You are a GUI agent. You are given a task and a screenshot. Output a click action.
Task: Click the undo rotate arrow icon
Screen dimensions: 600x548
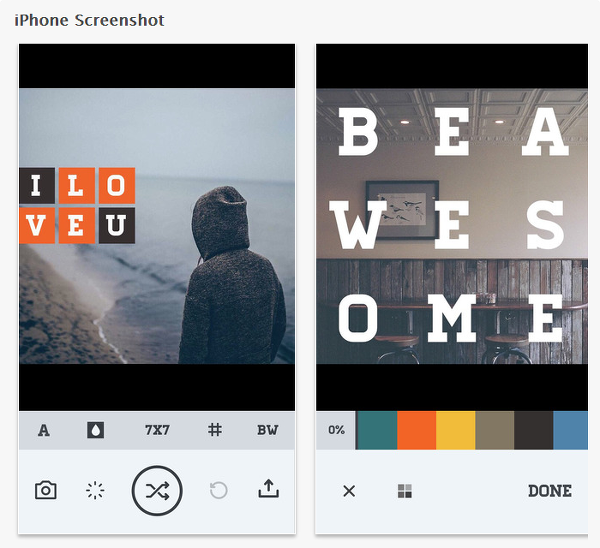[x=218, y=491]
